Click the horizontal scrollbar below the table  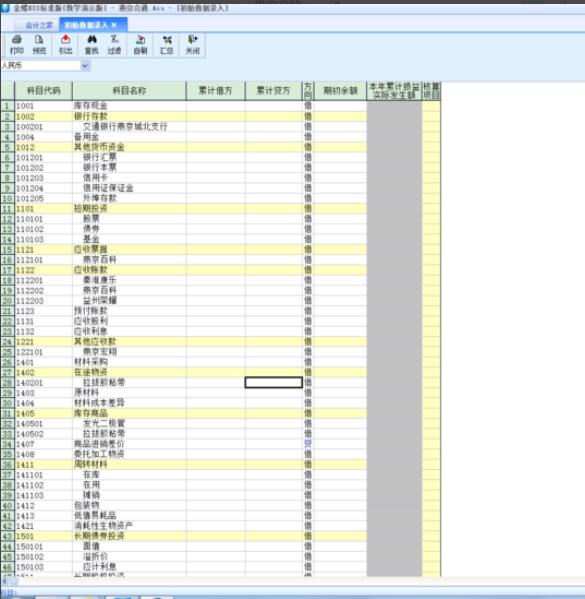[x=292, y=581]
